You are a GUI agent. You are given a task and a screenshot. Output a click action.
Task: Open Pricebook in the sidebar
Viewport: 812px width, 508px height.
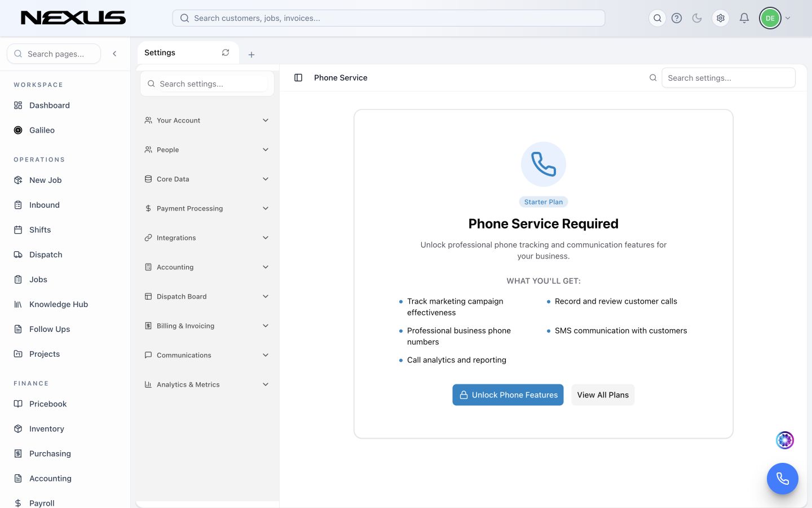[x=65, y=404]
